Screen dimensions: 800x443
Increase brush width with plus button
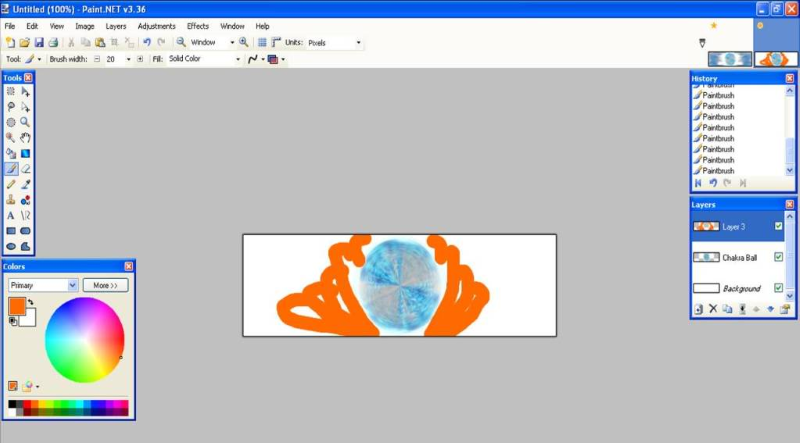pos(140,59)
